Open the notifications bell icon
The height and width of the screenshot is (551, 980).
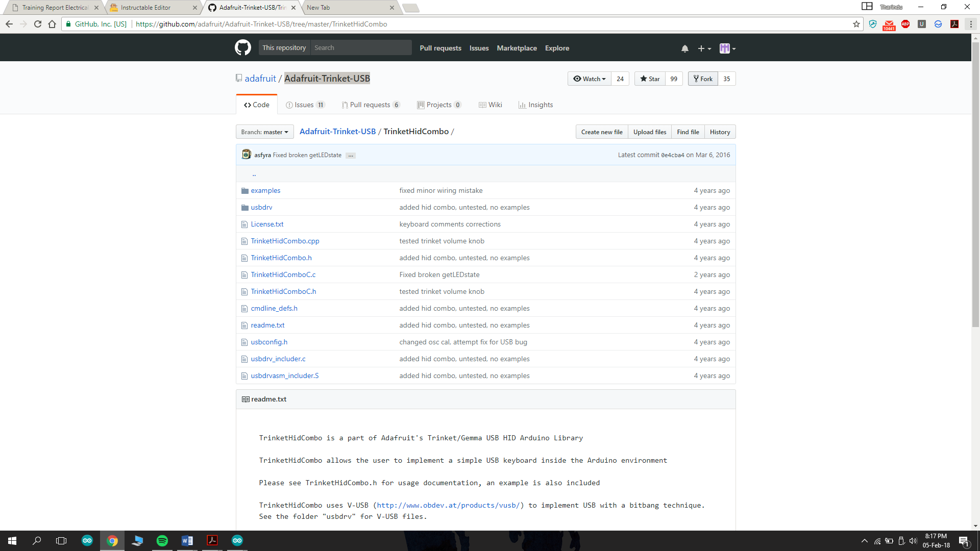pyautogui.click(x=684, y=48)
